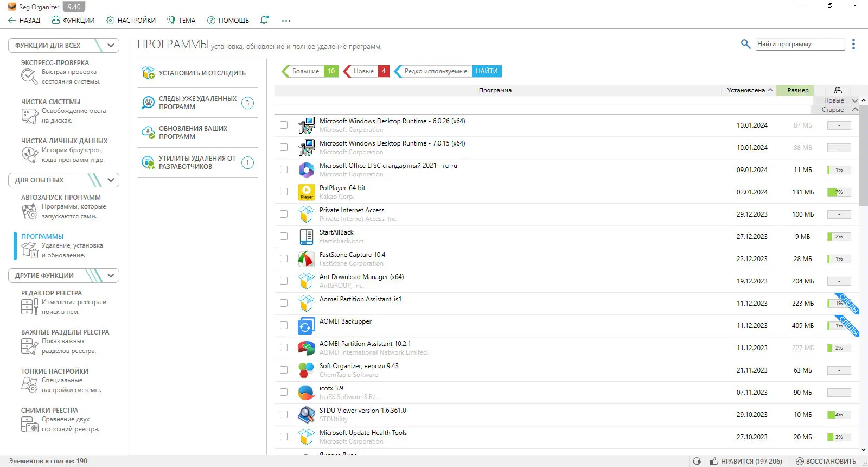Click the Registry snapshots icon
Image resolution: width=868 pixels, height=467 pixels.
coord(29,424)
